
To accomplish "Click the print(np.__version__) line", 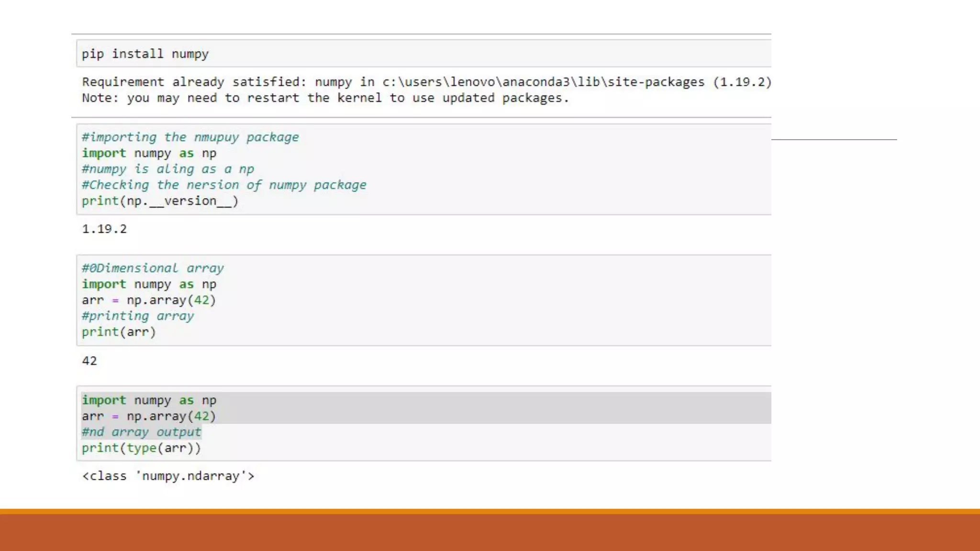I will click(x=160, y=201).
